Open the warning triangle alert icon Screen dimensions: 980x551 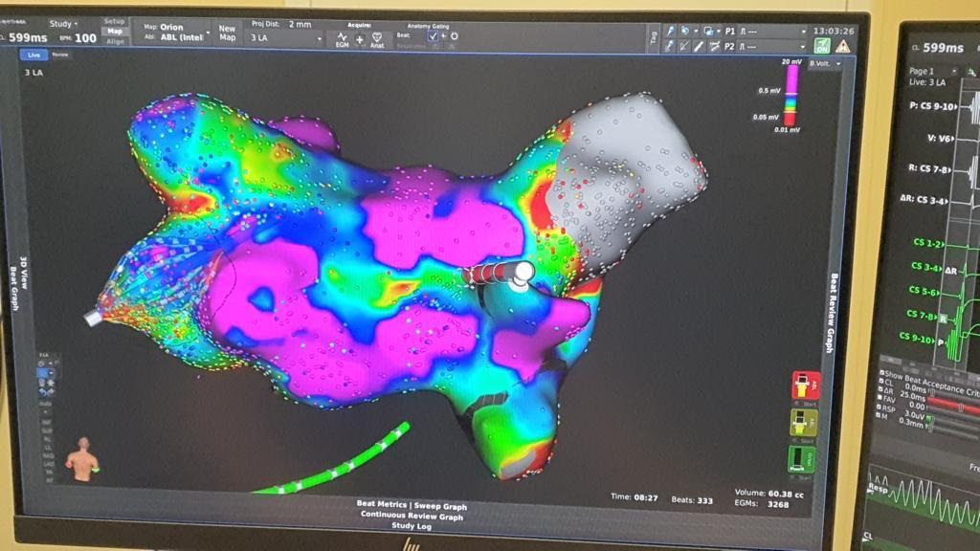click(842, 46)
